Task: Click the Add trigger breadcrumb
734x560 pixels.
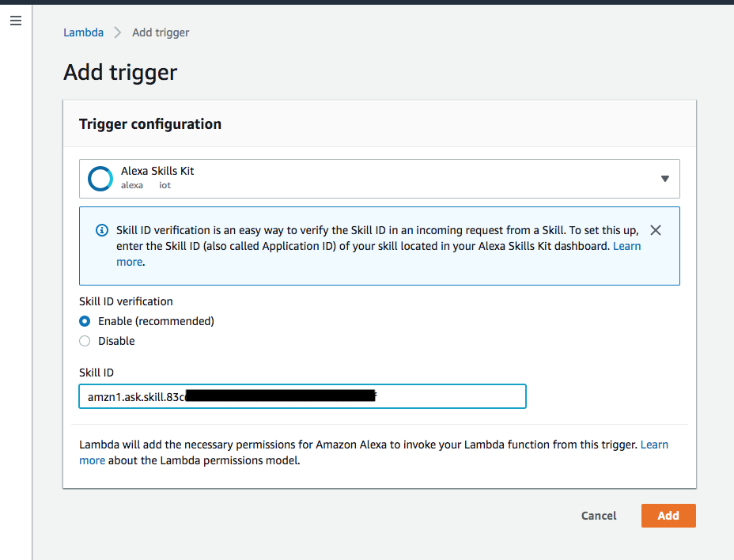Action: coord(160,32)
